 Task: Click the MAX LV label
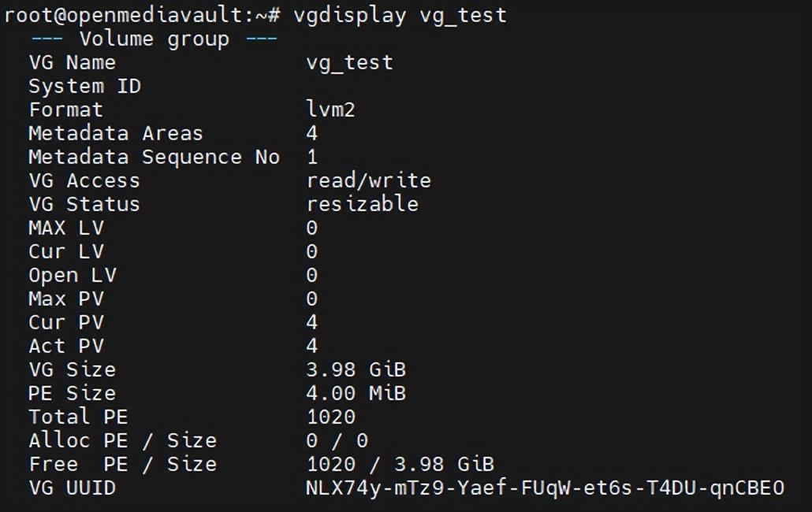66,228
